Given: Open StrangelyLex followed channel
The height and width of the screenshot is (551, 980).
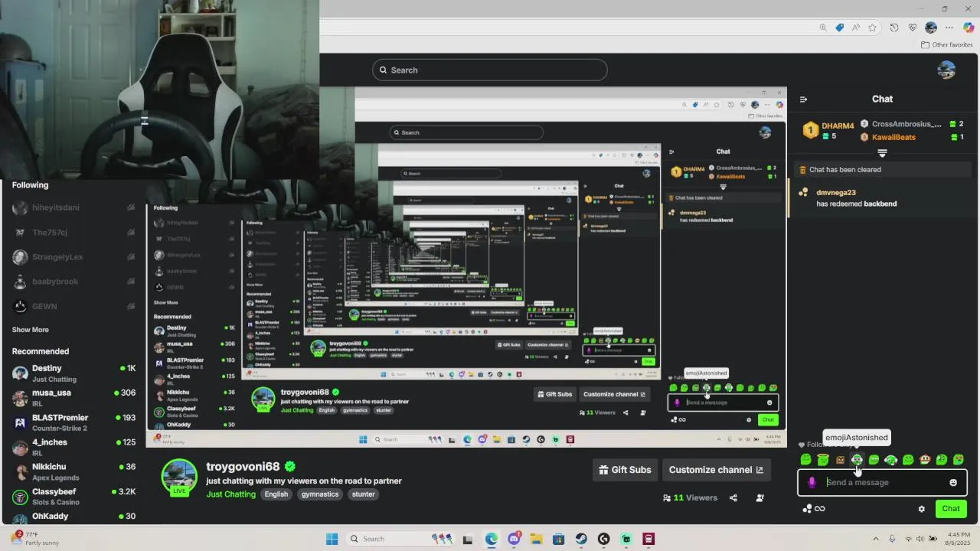Looking at the screenshot, I should point(74,257).
